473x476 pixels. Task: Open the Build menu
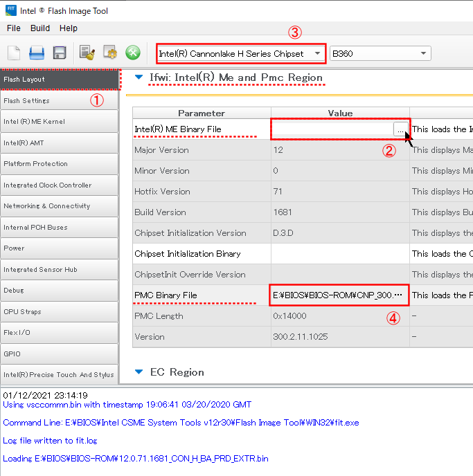click(40, 28)
